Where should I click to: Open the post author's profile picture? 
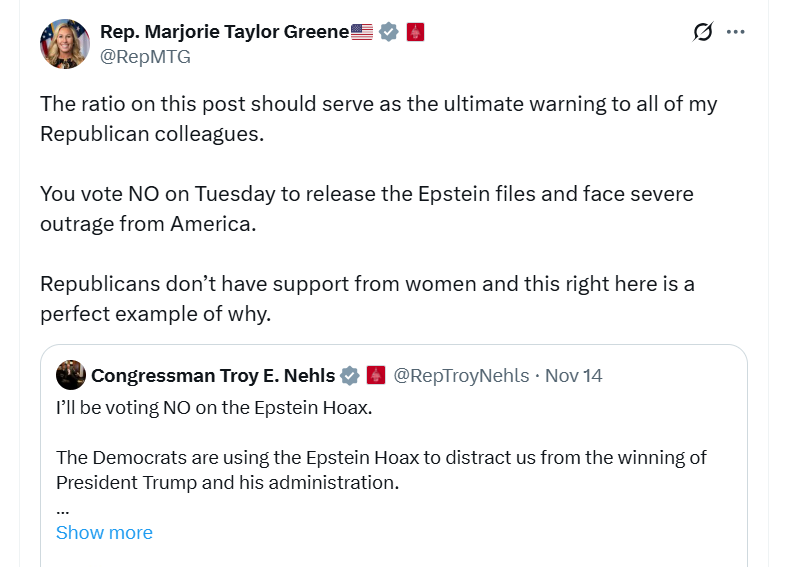pos(65,44)
